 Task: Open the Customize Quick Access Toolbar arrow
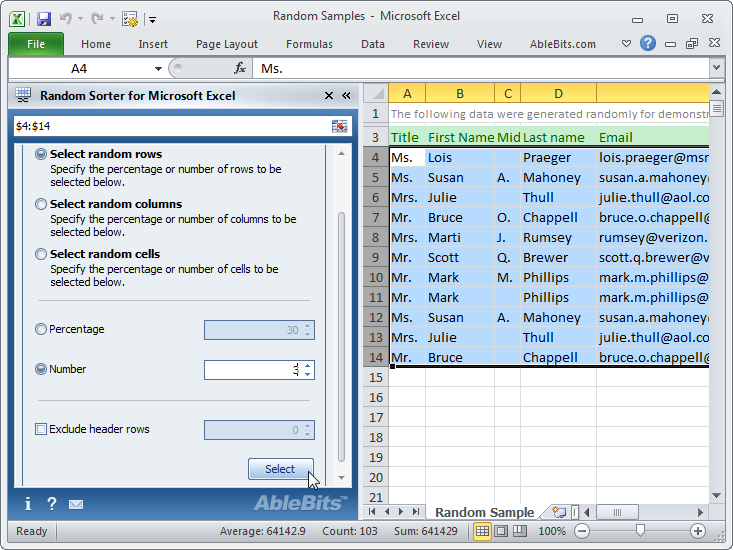pyautogui.click(x=152, y=20)
